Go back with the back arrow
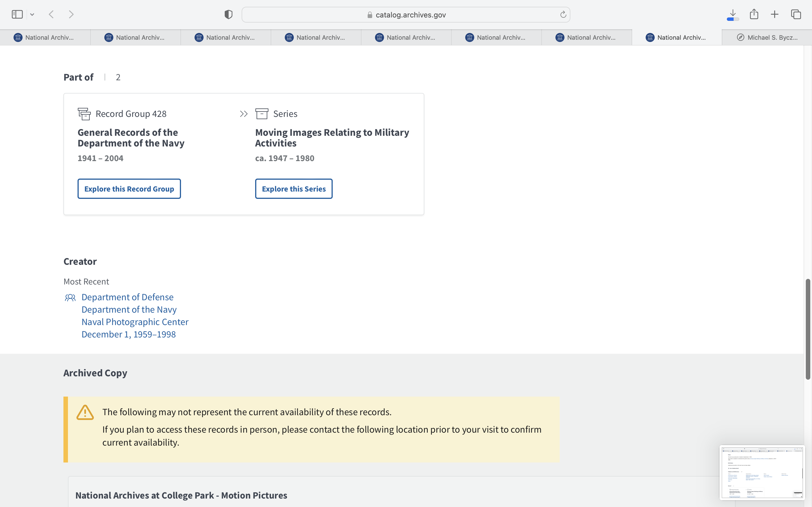Viewport: 812px width, 507px height. click(x=51, y=14)
